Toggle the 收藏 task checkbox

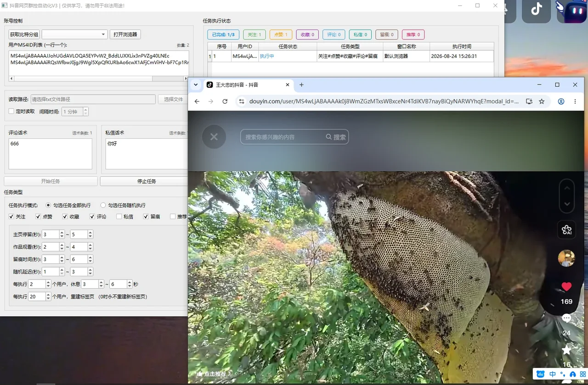(x=65, y=216)
